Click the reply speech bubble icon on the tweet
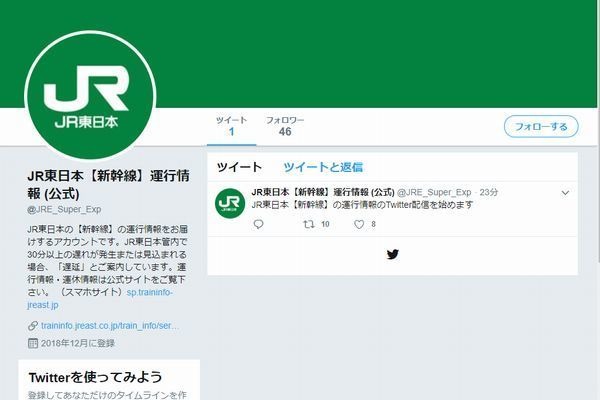 click(258, 224)
